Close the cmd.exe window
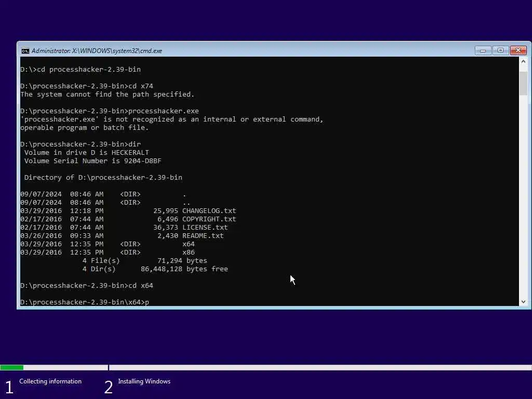Image resolution: width=532 pixels, height=399 pixels. 518,50
